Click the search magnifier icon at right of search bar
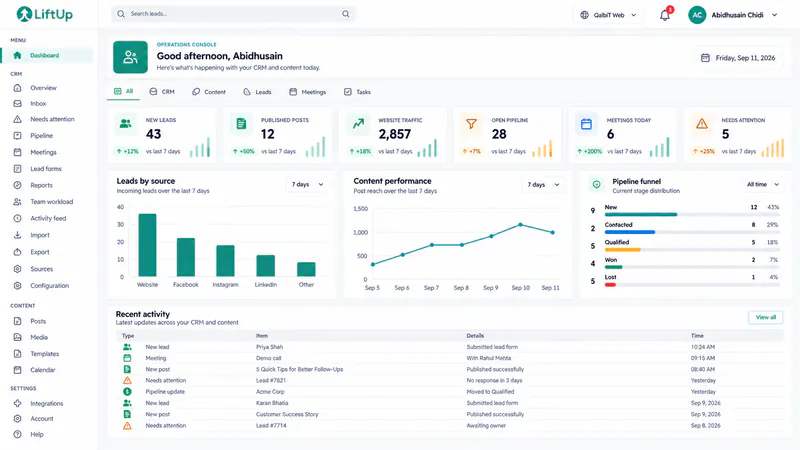The width and height of the screenshot is (800, 450). point(345,14)
